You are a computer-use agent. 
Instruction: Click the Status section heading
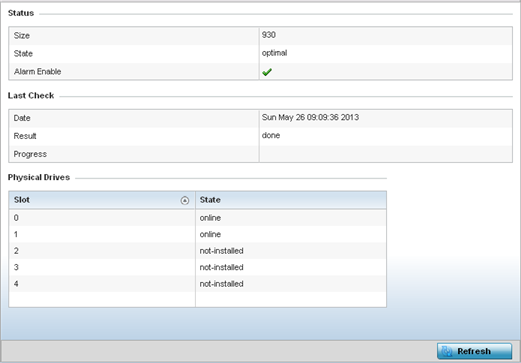coord(21,13)
